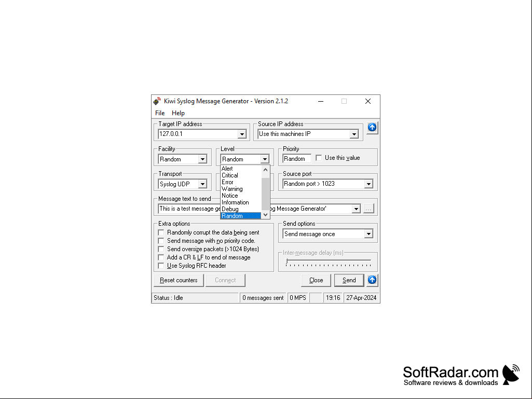The height and width of the screenshot is (399, 532).
Task: Choose Information level option
Action: click(x=241, y=202)
